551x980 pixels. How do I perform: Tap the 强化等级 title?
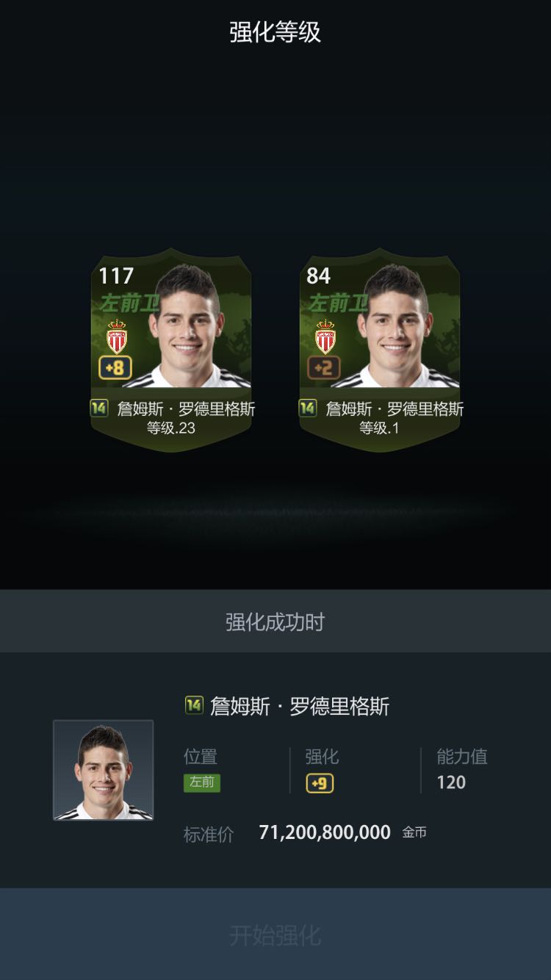[x=275, y=32]
